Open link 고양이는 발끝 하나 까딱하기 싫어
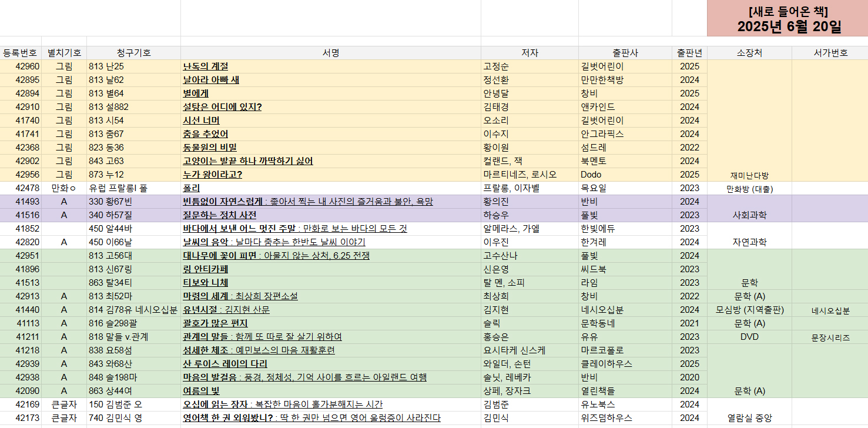The width and height of the screenshot is (868, 428). (x=248, y=161)
